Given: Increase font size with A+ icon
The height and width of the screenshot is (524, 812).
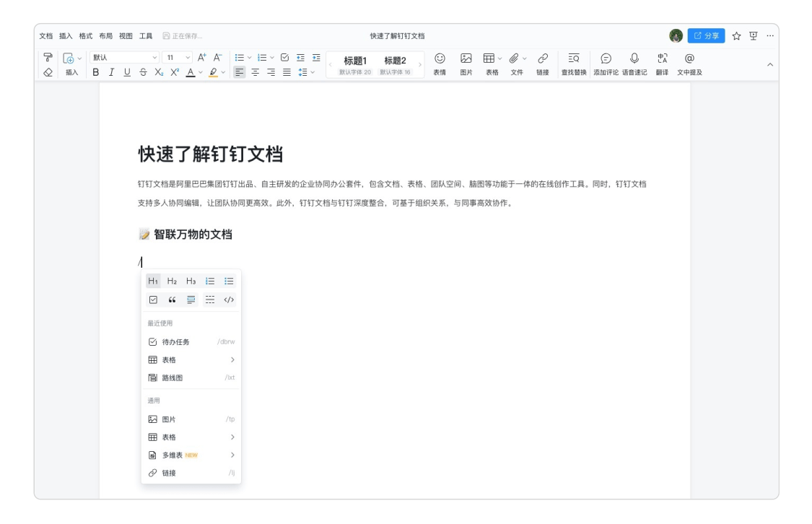Looking at the screenshot, I should [x=202, y=58].
